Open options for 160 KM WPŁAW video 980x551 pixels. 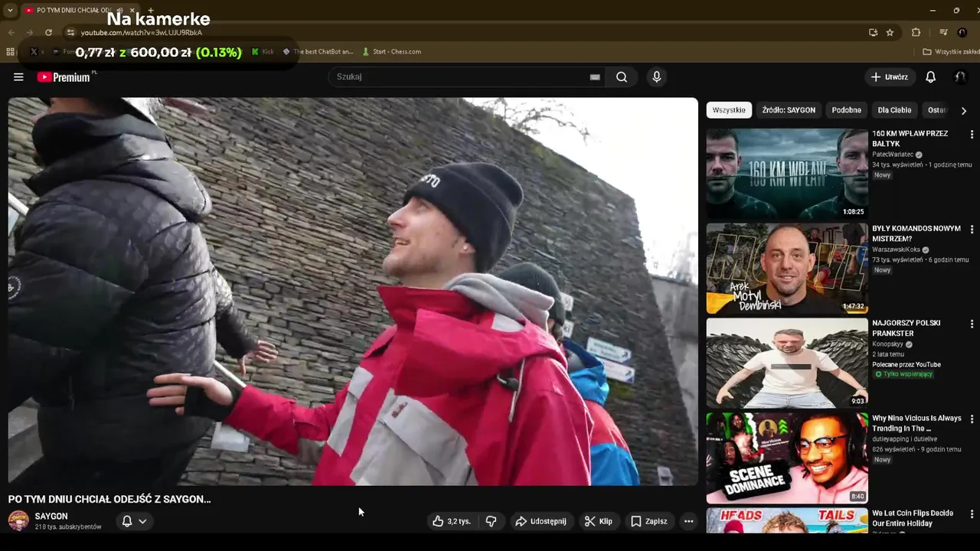(x=972, y=134)
